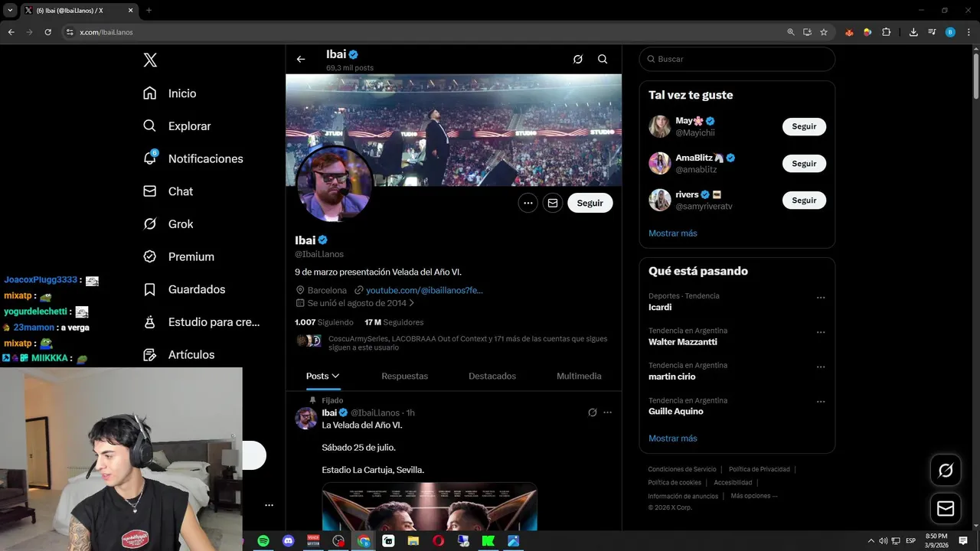The height and width of the screenshot is (551, 980).
Task: Reload the page in Chrome
Action: (x=47, y=32)
